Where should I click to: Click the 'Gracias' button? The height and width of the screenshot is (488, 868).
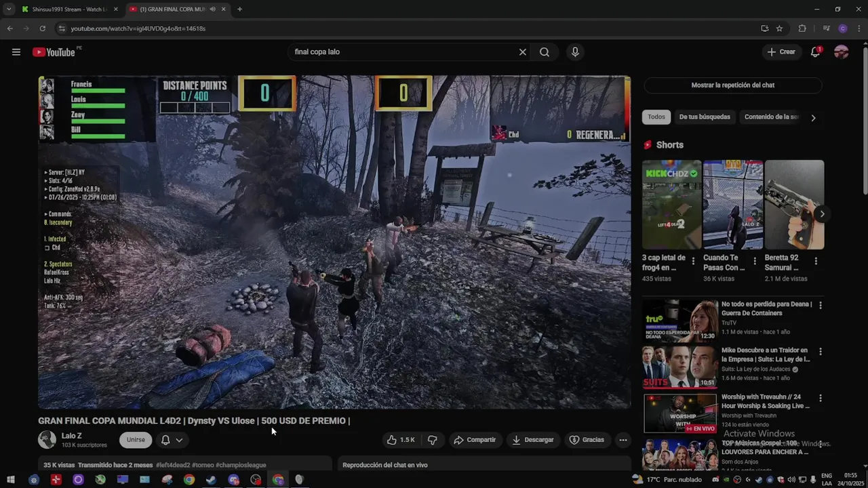tap(587, 440)
